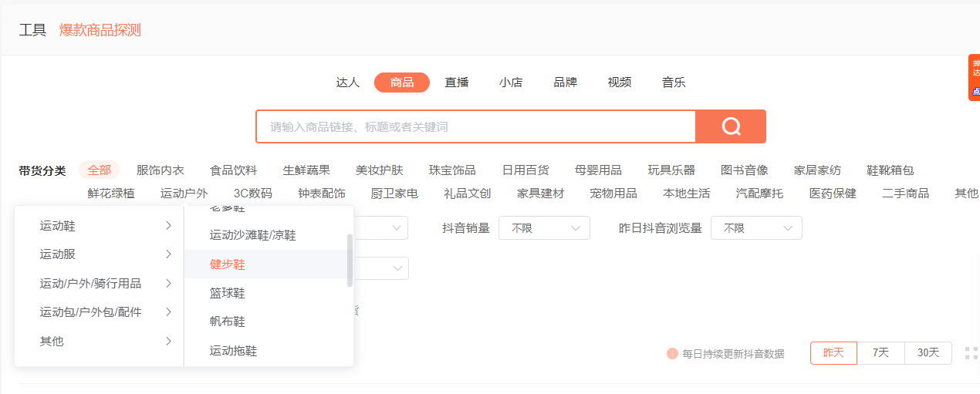Filter by 宠物用品 category
The width and height of the screenshot is (980, 394).
click(x=613, y=194)
